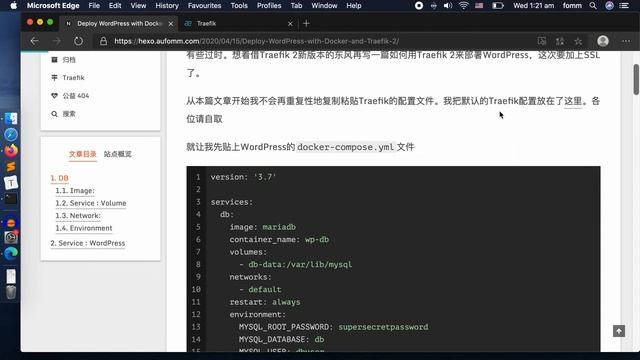The image size is (640, 360).
Task: Click the back-to-top arrow button
Action: 619,331
